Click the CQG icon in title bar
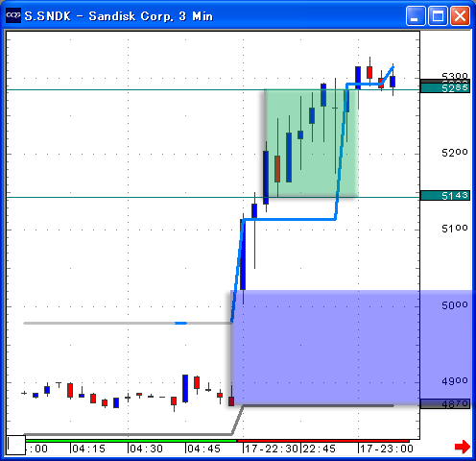Viewport: 476px width, 461px height. coord(13,15)
